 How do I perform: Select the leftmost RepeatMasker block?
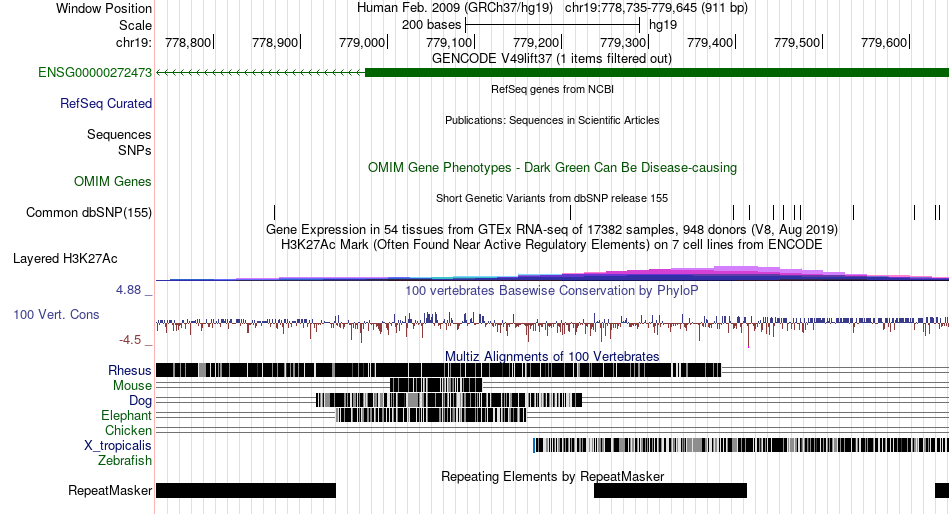[246, 490]
